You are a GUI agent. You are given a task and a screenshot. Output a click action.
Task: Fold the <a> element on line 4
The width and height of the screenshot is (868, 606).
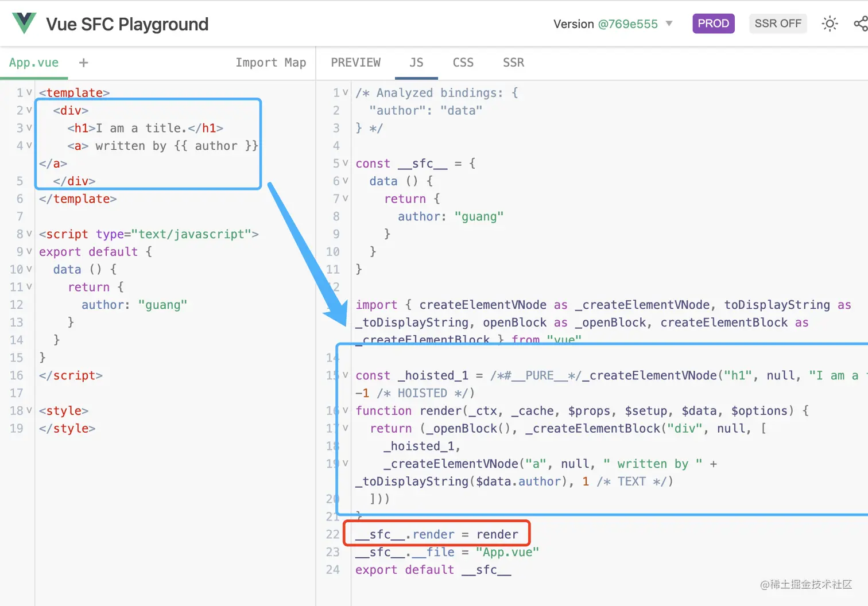click(x=29, y=146)
